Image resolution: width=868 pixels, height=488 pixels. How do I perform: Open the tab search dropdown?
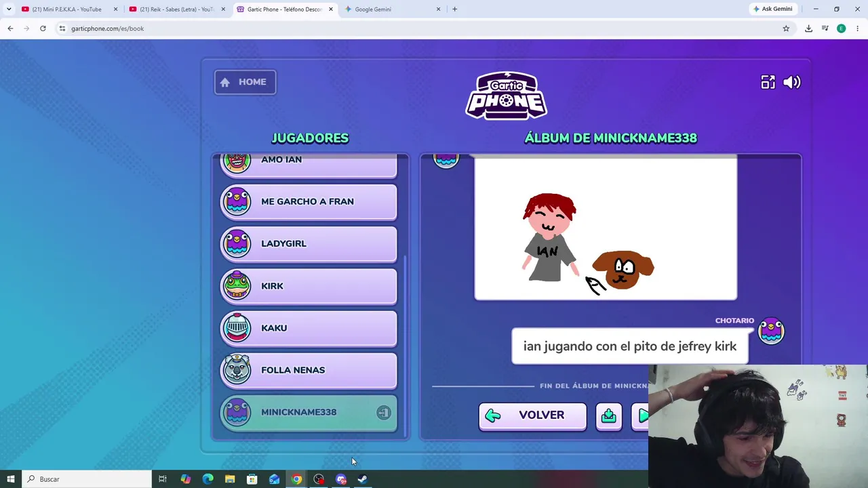point(9,9)
